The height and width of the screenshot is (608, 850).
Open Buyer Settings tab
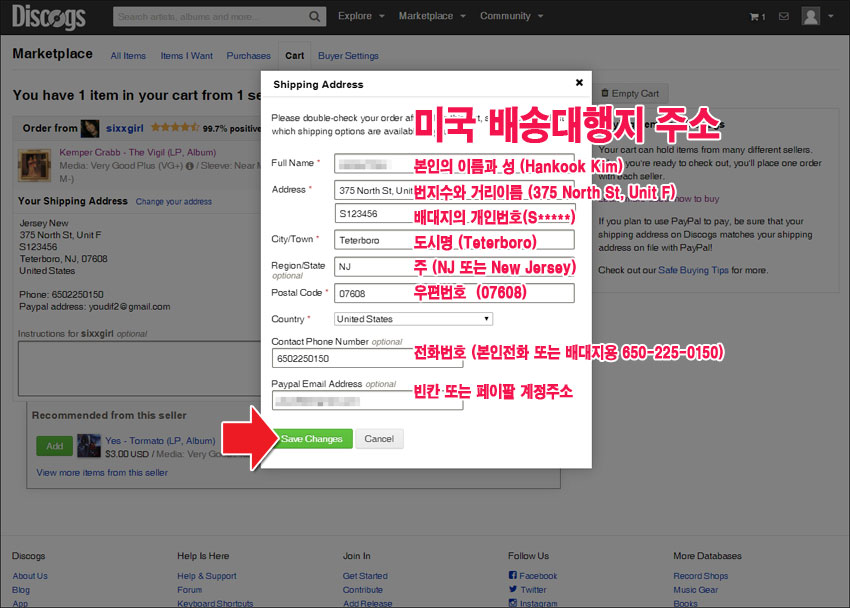[x=348, y=56]
